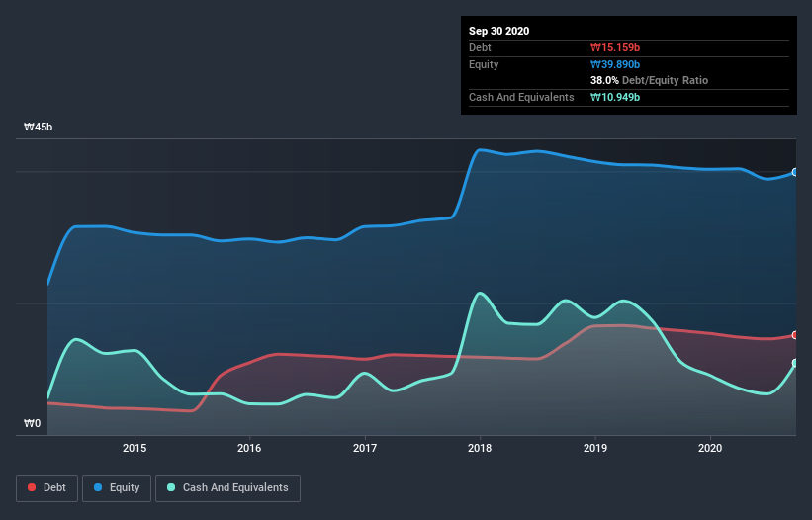Click the Equity value ₩39.890b

pos(615,64)
